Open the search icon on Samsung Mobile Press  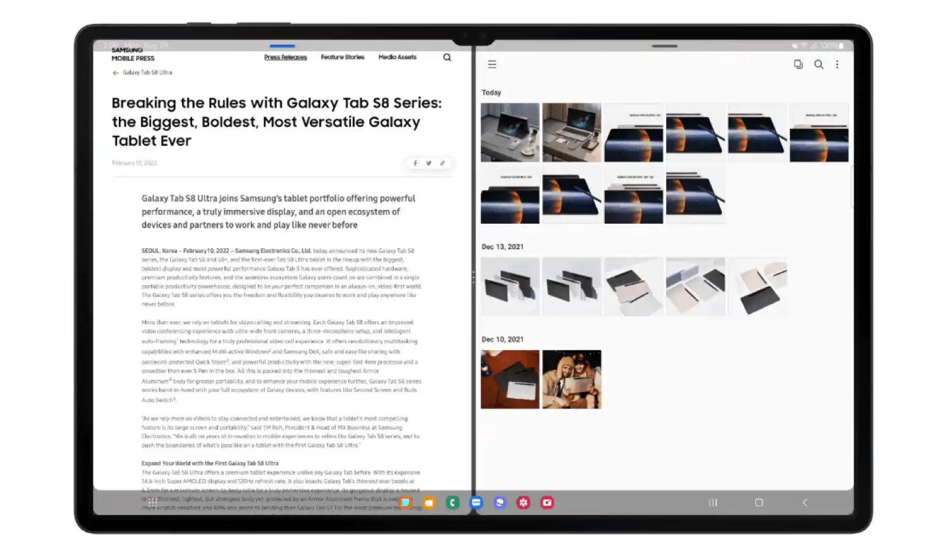pos(447,58)
